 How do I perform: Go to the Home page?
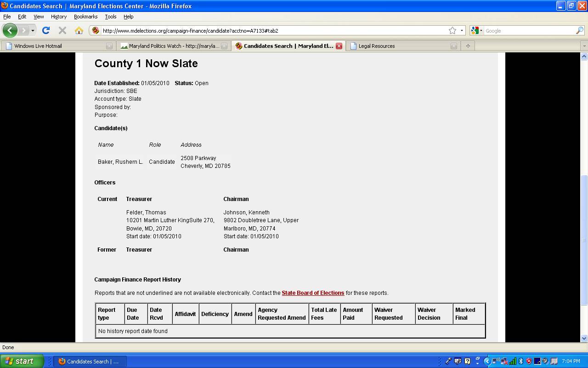tap(79, 30)
